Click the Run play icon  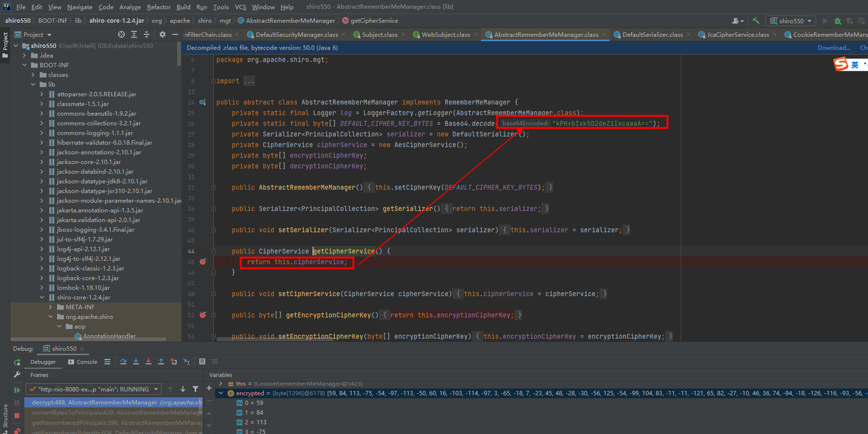825,21
